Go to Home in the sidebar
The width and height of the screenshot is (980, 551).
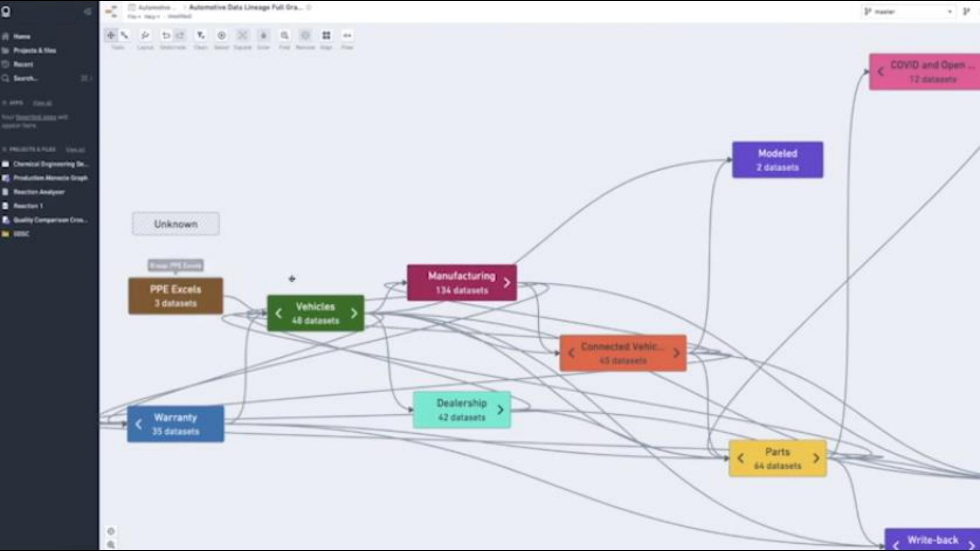tap(22, 36)
